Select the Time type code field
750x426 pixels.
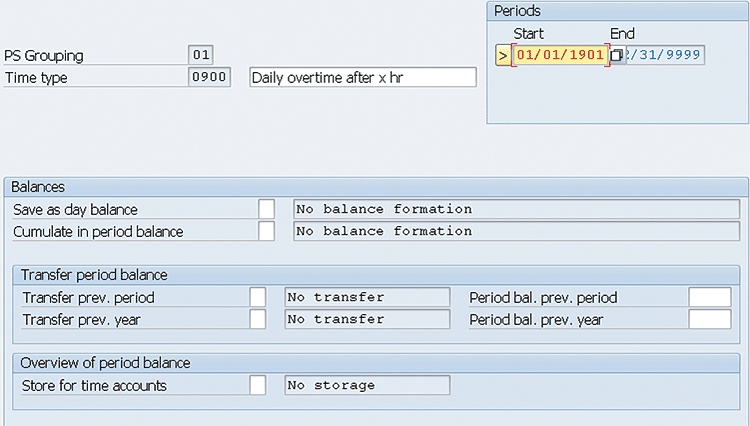210,77
